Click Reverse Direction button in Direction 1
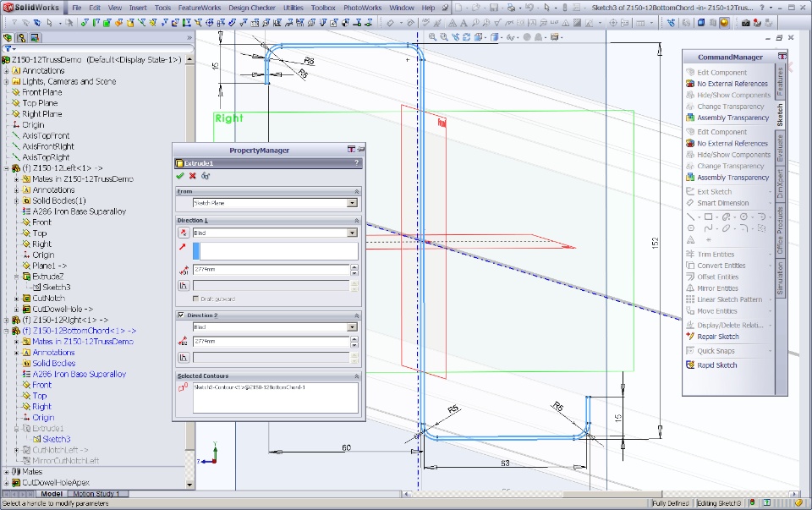This screenshot has width=812, height=510. (184, 233)
